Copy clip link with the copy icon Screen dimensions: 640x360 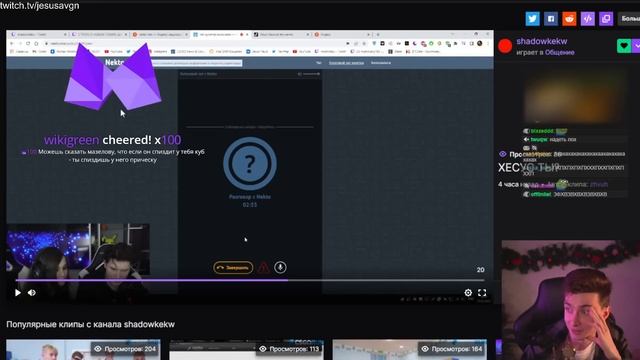coord(606,19)
